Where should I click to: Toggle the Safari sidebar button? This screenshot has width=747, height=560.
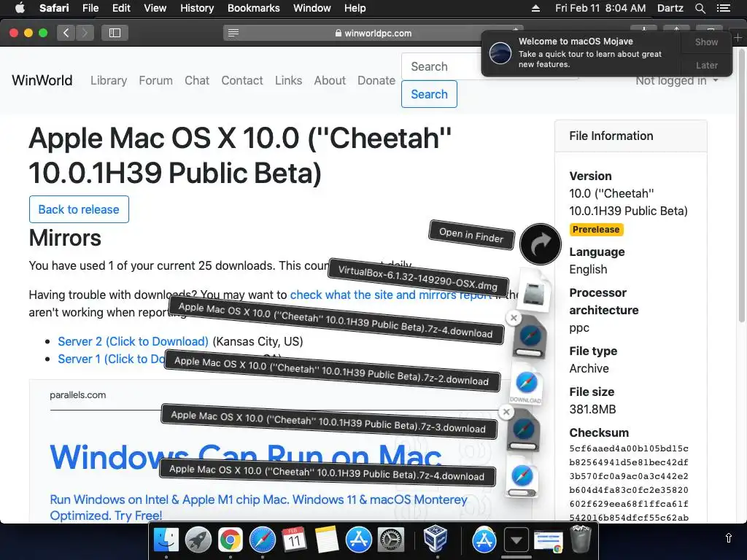[x=115, y=33]
